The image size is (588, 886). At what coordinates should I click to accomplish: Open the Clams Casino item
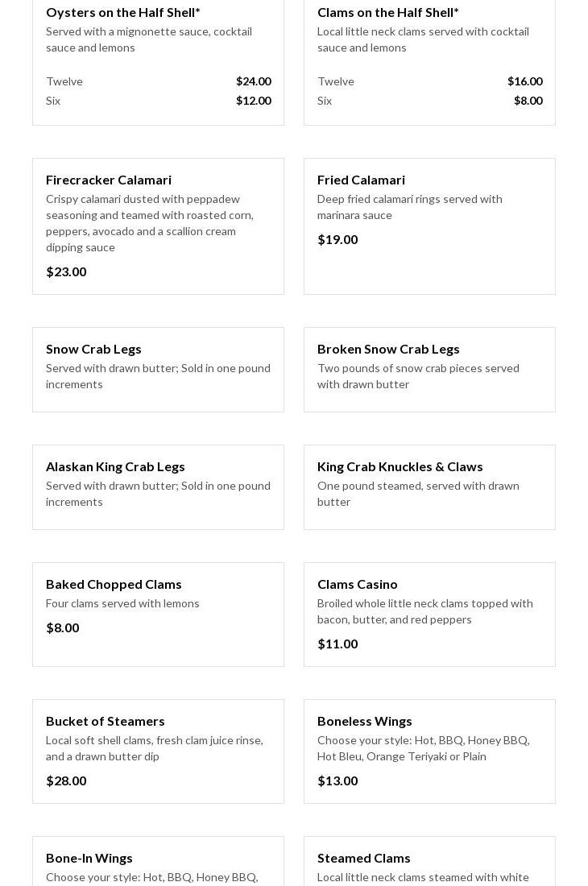(x=357, y=584)
